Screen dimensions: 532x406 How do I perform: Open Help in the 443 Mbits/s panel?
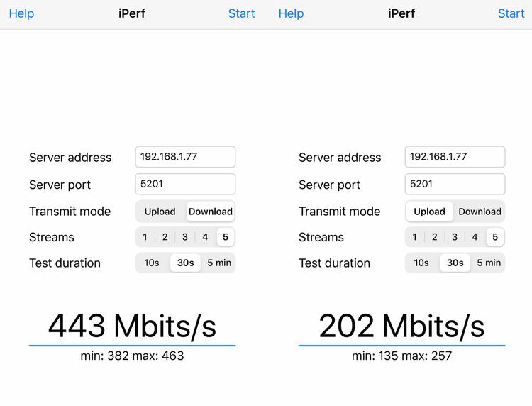(21, 13)
